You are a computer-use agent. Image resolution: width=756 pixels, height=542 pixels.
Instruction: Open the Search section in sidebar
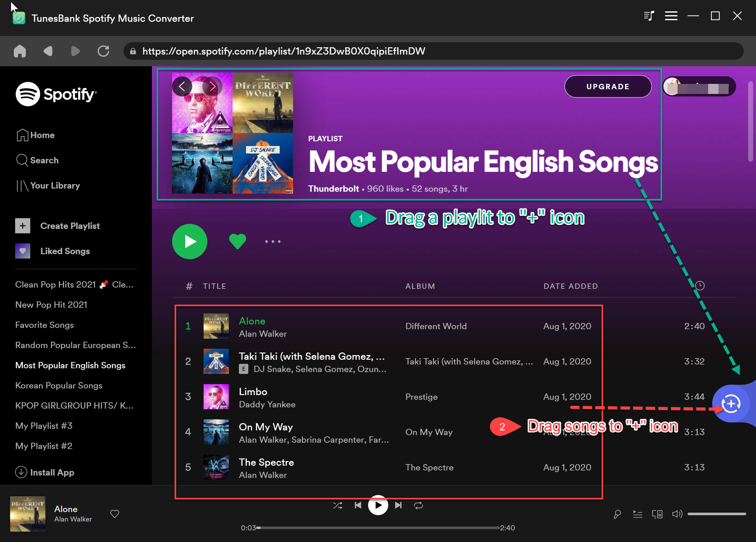pos(44,160)
